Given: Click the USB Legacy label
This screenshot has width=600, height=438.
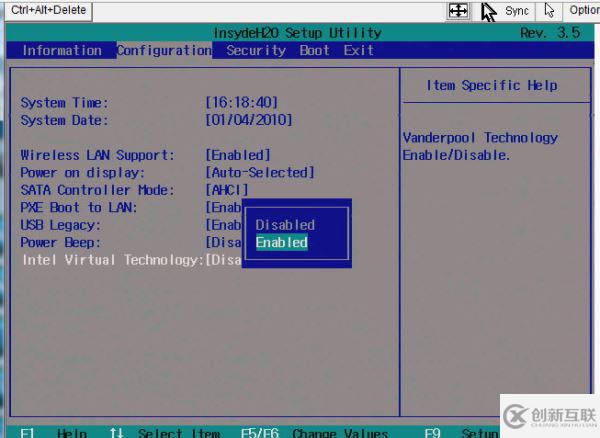Looking at the screenshot, I should point(60,225).
